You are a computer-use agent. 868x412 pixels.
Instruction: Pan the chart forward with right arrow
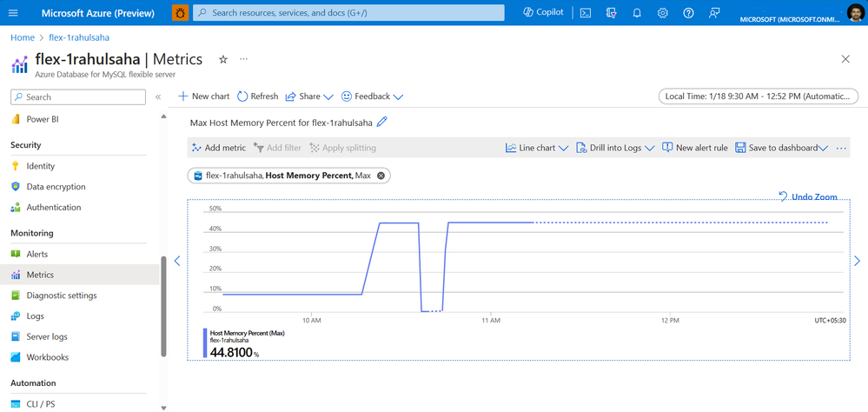pos(858,261)
